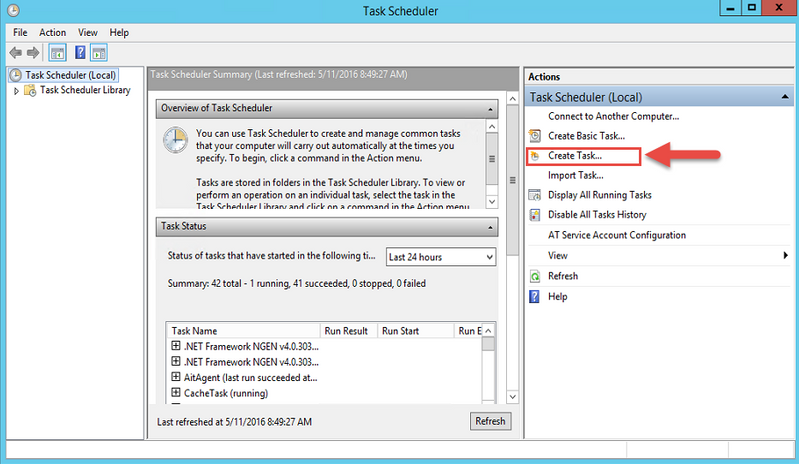This screenshot has height=464, width=799.
Task: Click the Task Name column header
Action: tap(244, 331)
